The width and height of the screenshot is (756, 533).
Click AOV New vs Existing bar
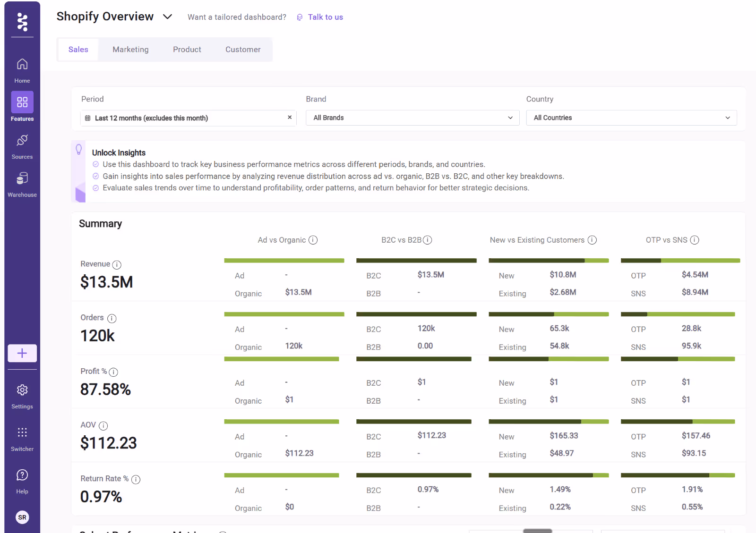tap(549, 422)
